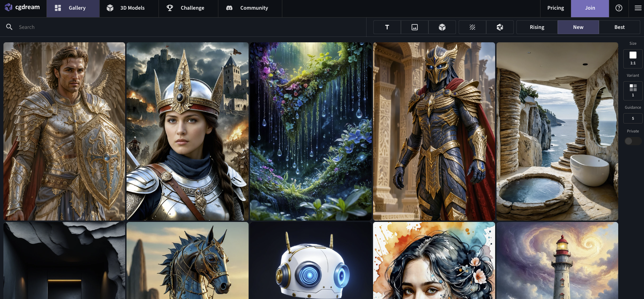Toggle the Private switch
Image resolution: width=644 pixels, height=299 pixels.
[633, 141]
